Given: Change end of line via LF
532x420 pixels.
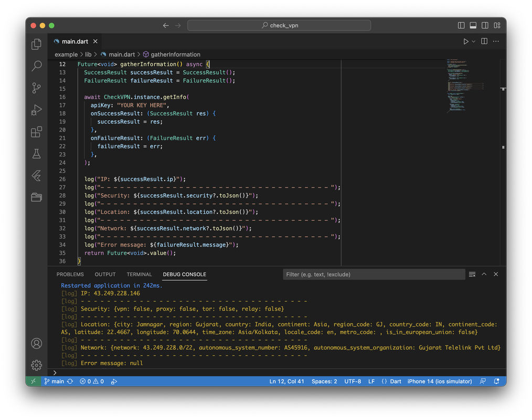Looking at the screenshot, I should coord(371,381).
